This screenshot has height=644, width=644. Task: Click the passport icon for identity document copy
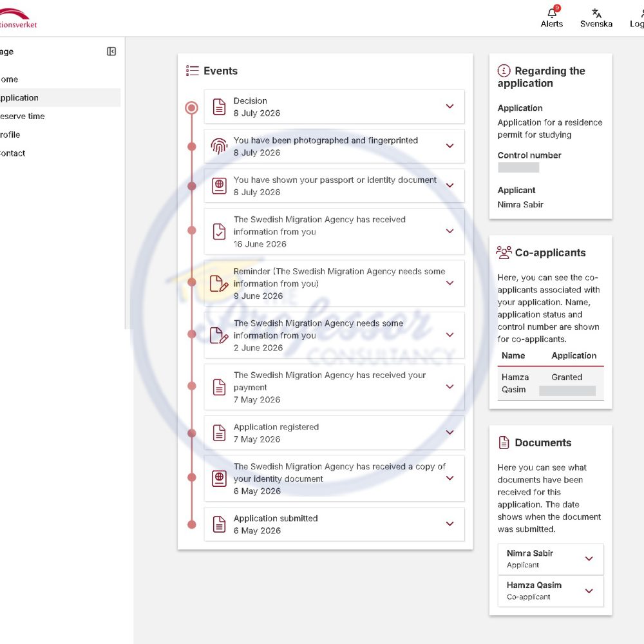pyautogui.click(x=220, y=478)
